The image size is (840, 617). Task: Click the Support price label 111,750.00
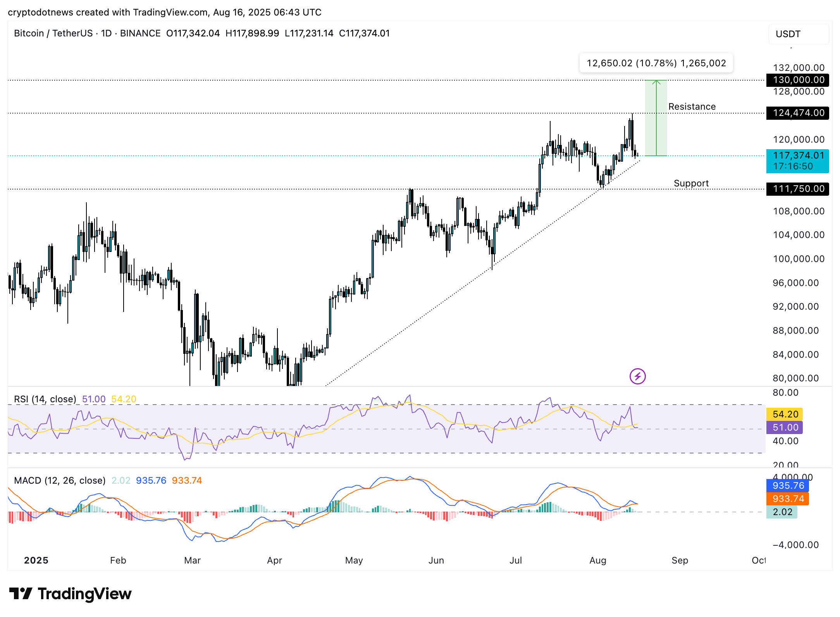pyautogui.click(x=797, y=189)
